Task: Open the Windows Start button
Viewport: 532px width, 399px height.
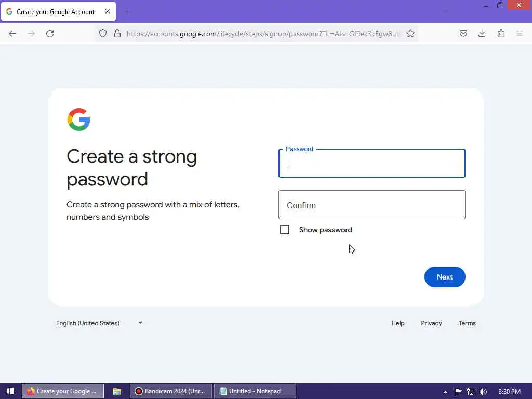Action: pos(10,391)
